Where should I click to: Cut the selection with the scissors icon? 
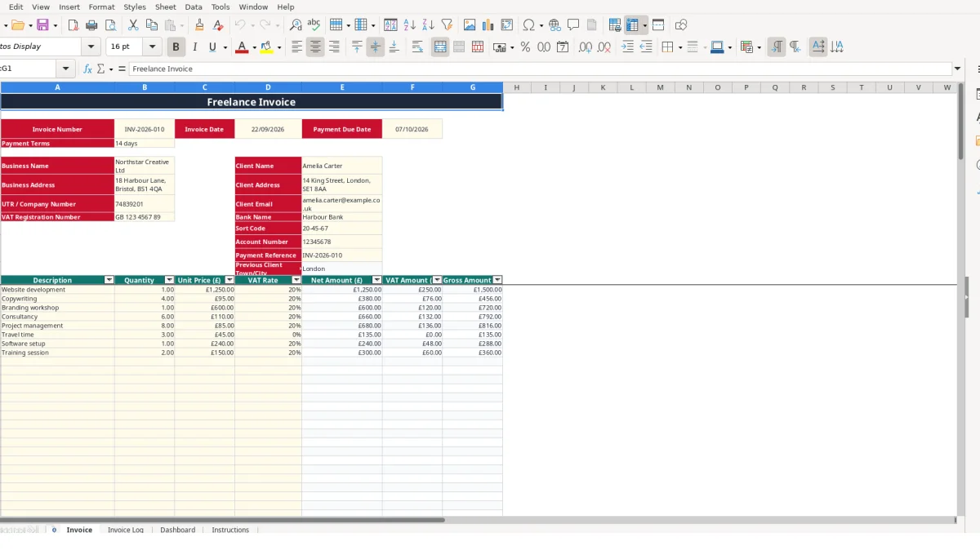coord(133,25)
